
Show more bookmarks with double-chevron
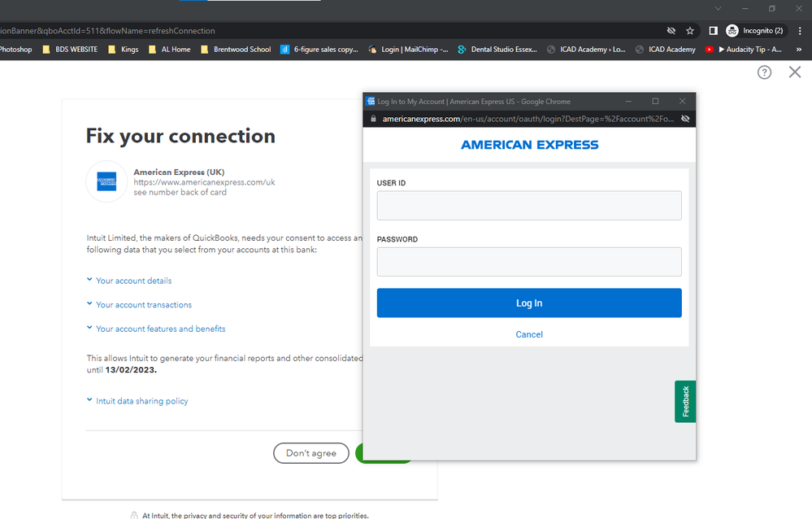[x=798, y=50]
